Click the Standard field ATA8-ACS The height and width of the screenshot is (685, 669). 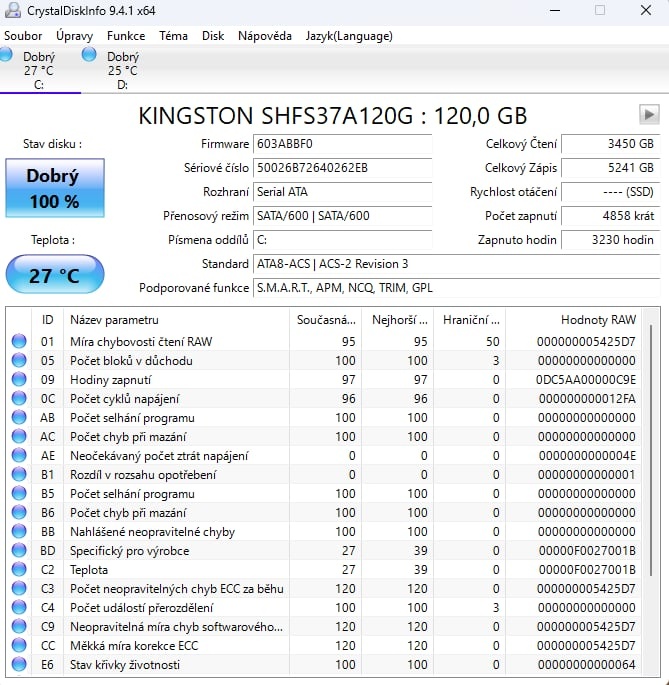(457, 264)
